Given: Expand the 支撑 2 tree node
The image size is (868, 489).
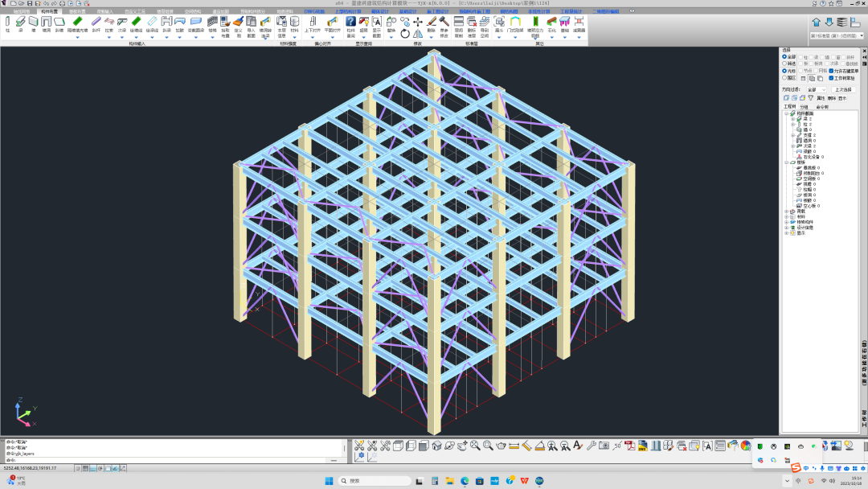Looking at the screenshot, I should [x=792, y=135].
